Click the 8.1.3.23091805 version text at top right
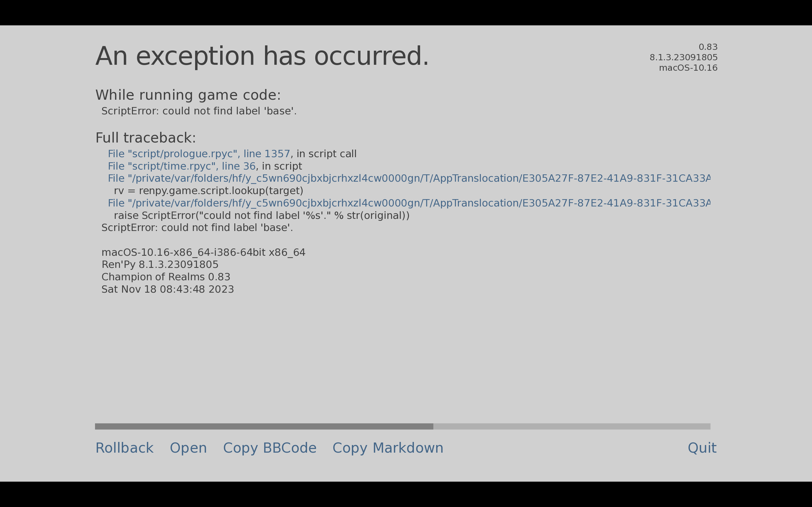Viewport: 812px width, 507px height. pyautogui.click(x=683, y=58)
